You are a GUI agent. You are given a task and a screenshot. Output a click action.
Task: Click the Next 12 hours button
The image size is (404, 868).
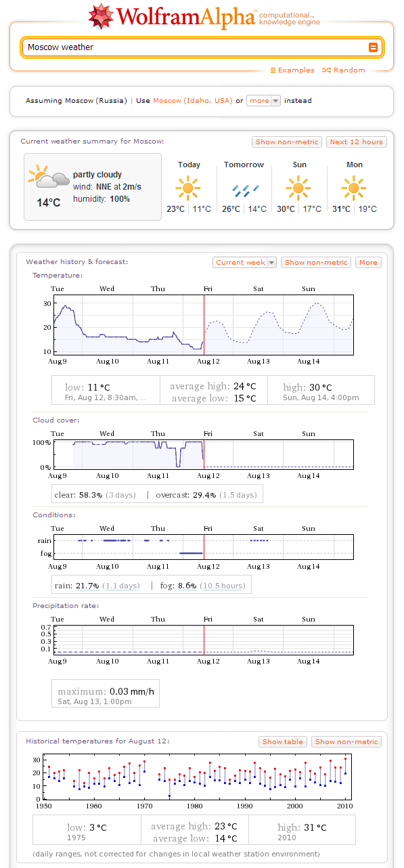pyautogui.click(x=356, y=142)
